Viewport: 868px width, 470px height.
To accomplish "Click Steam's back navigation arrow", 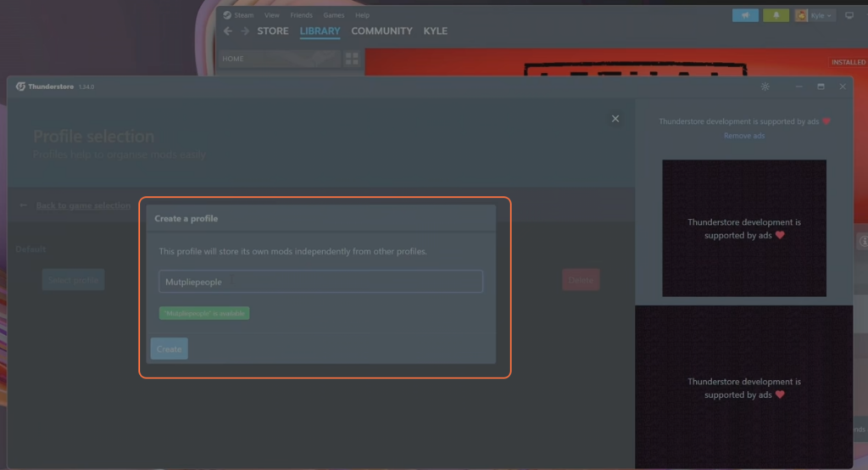I will 227,31.
